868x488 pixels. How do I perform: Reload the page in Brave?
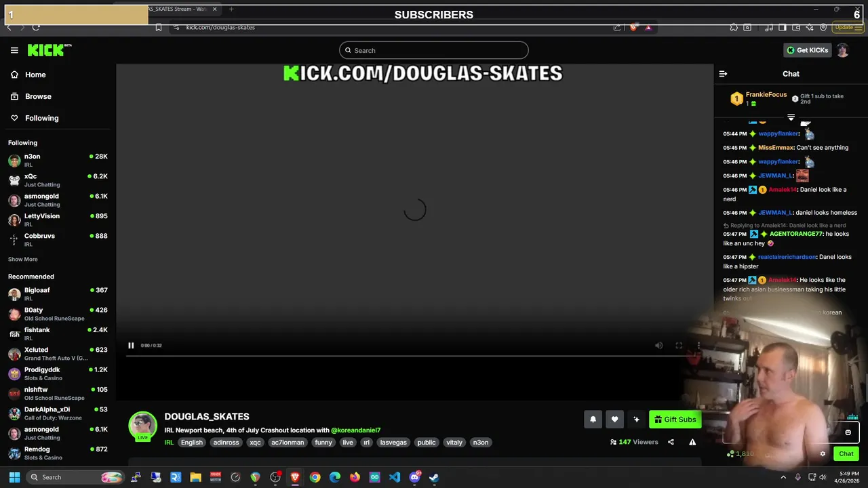click(x=36, y=27)
